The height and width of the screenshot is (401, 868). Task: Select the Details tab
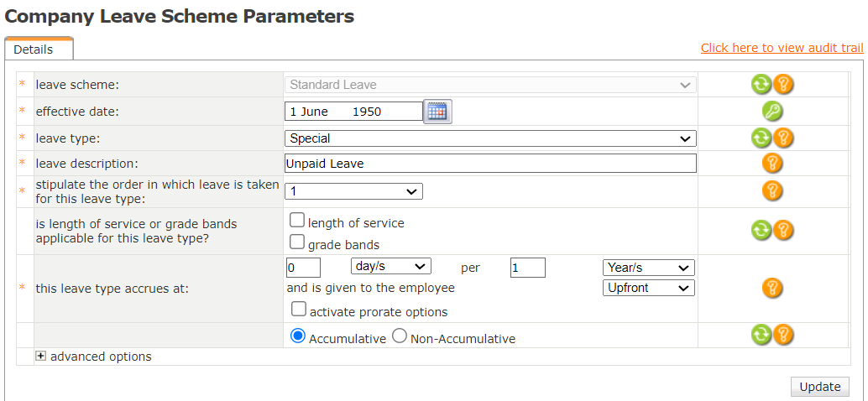pyautogui.click(x=34, y=49)
